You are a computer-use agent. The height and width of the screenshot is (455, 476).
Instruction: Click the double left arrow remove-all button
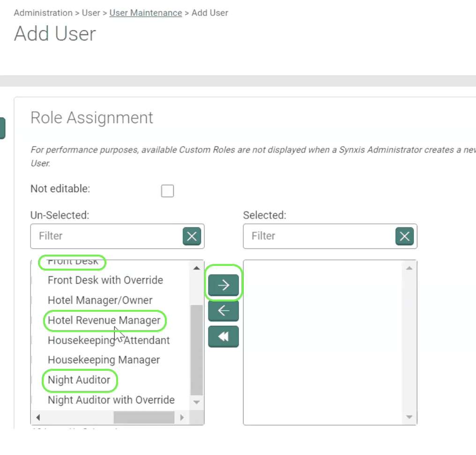[223, 337]
